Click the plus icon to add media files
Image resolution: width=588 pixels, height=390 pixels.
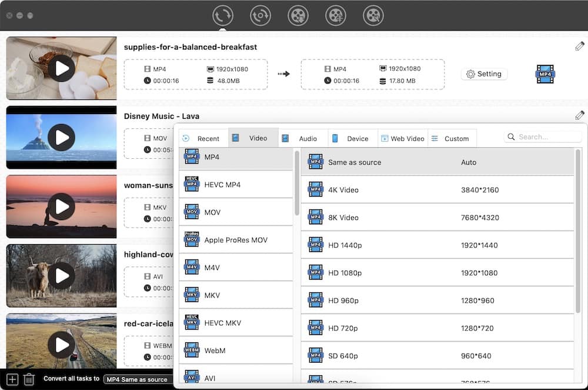12,379
